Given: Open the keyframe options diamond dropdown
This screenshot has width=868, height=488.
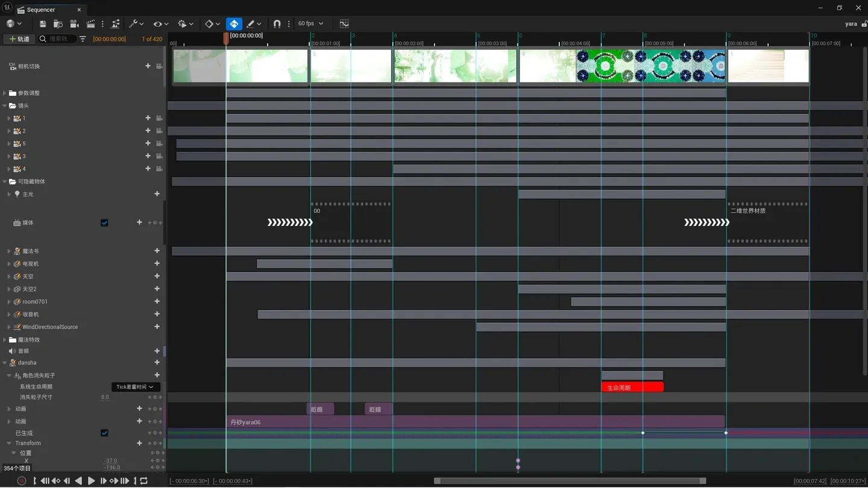Looking at the screenshot, I should pos(212,24).
